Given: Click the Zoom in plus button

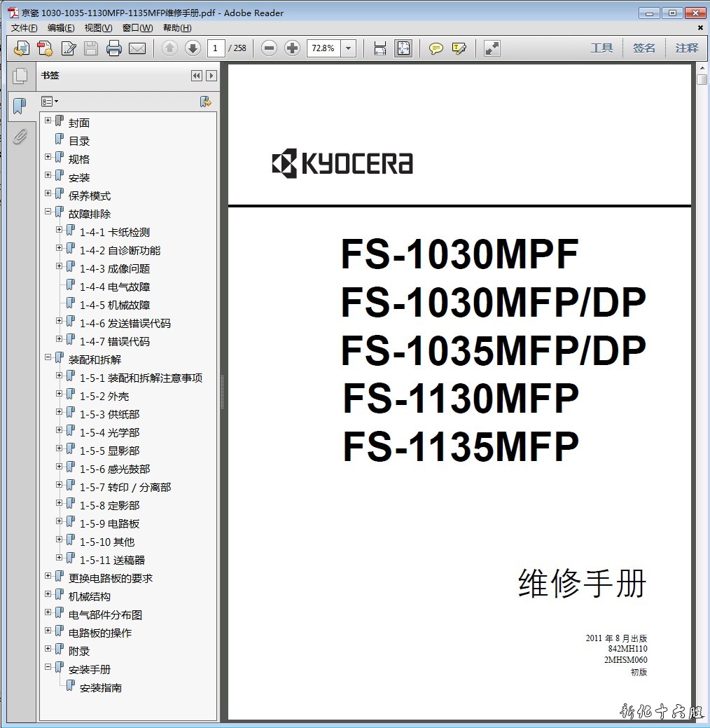Looking at the screenshot, I should (x=293, y=48).
